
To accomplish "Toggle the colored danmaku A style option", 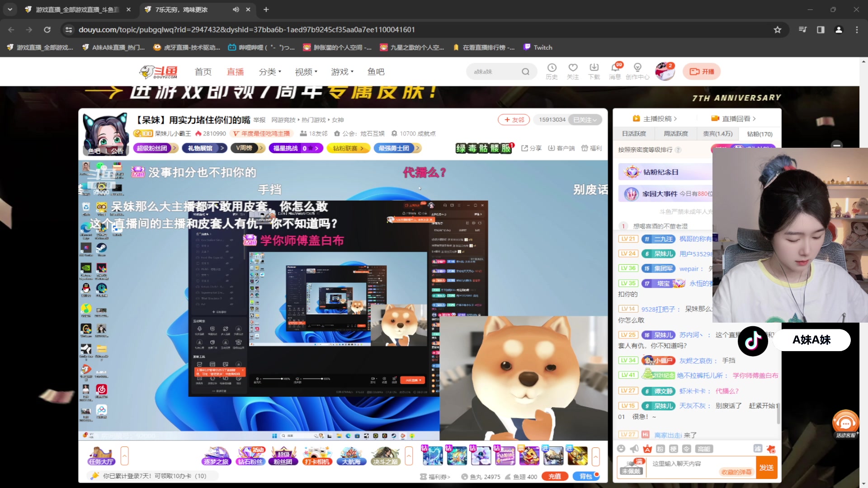I will [647, 448].
